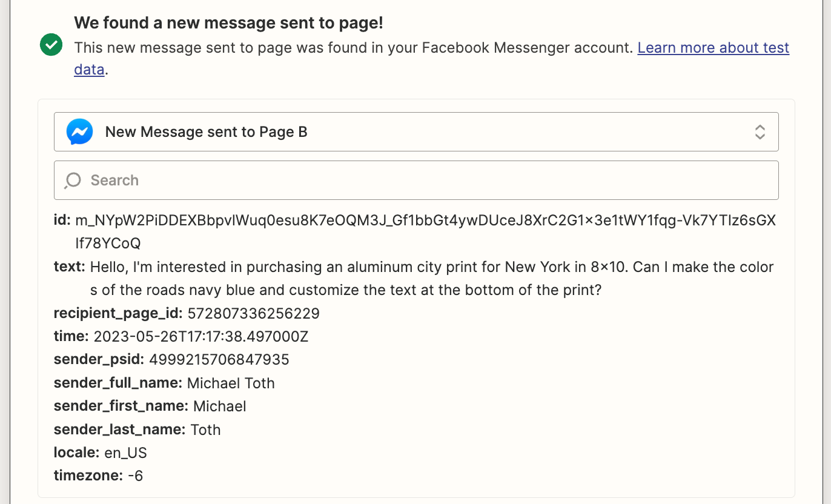
Task: Click the timezone value -6
Action: (136, 476)
